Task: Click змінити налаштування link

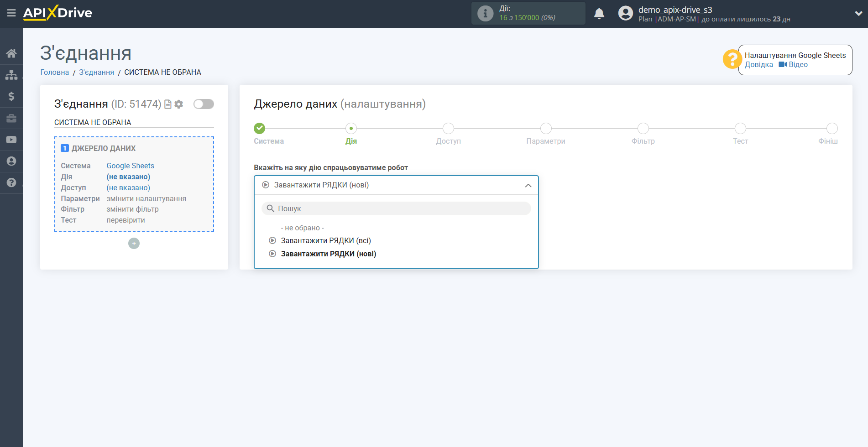Action: [146, 198]
